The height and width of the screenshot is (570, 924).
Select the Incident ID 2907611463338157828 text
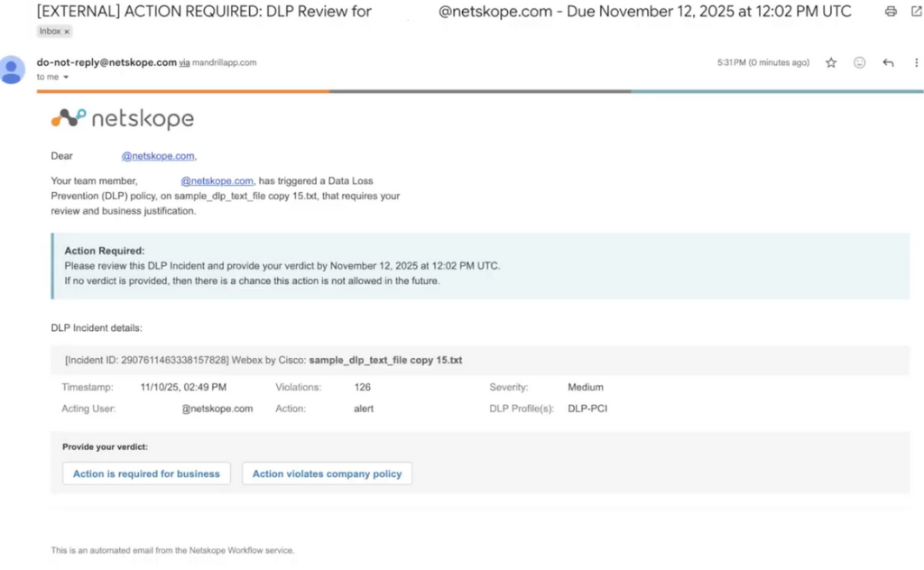coord(146,360)
